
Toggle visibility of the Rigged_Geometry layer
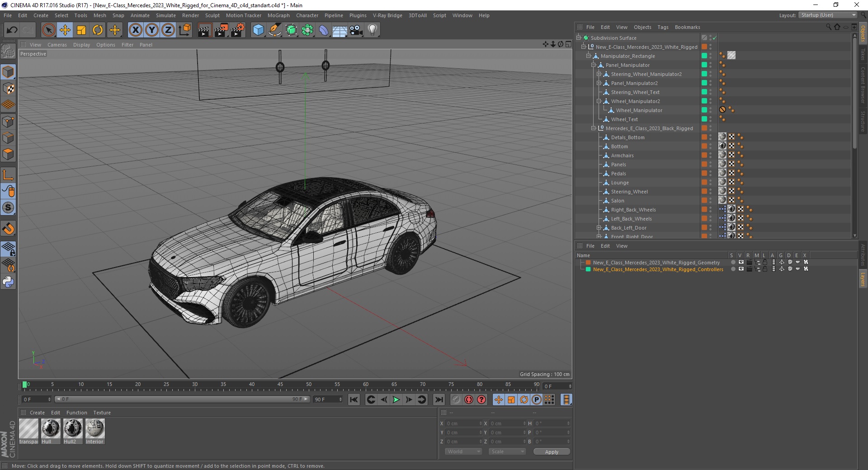point(741,263)
